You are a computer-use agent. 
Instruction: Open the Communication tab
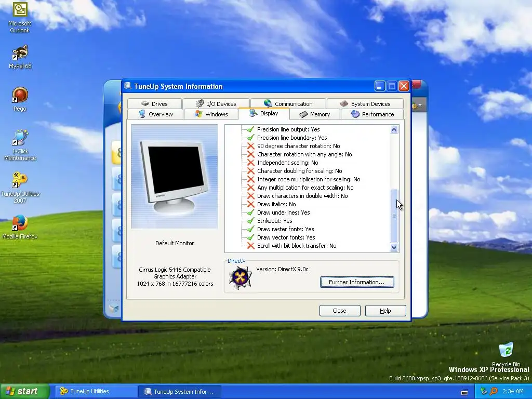tap(288, 104)
